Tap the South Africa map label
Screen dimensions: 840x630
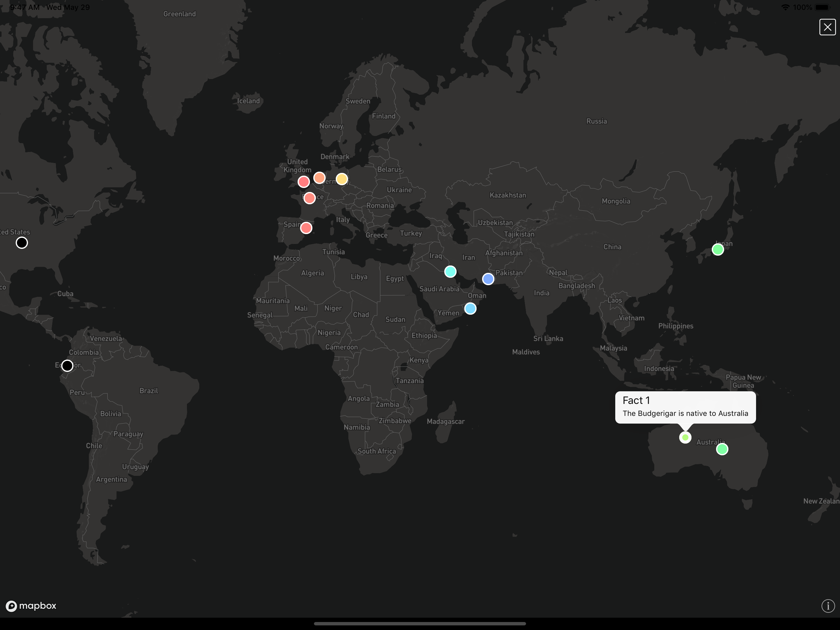click(x=376, y=451)
